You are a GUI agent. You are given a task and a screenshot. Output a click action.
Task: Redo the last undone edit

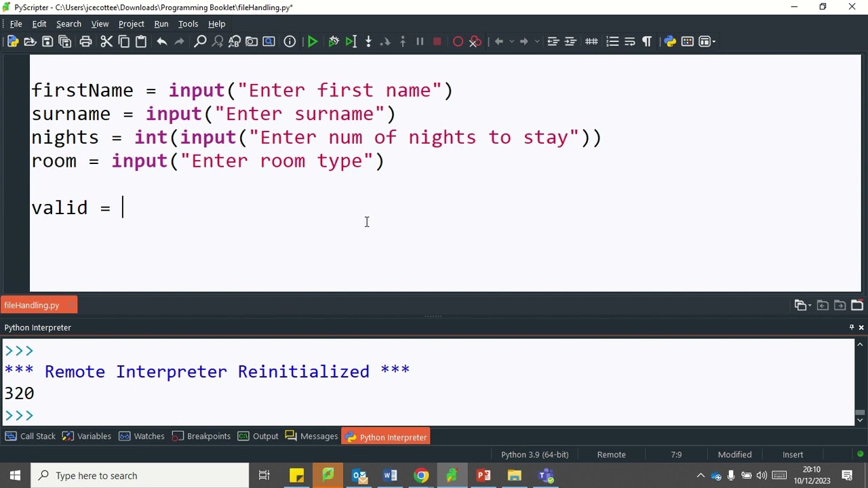coord(179,41)
